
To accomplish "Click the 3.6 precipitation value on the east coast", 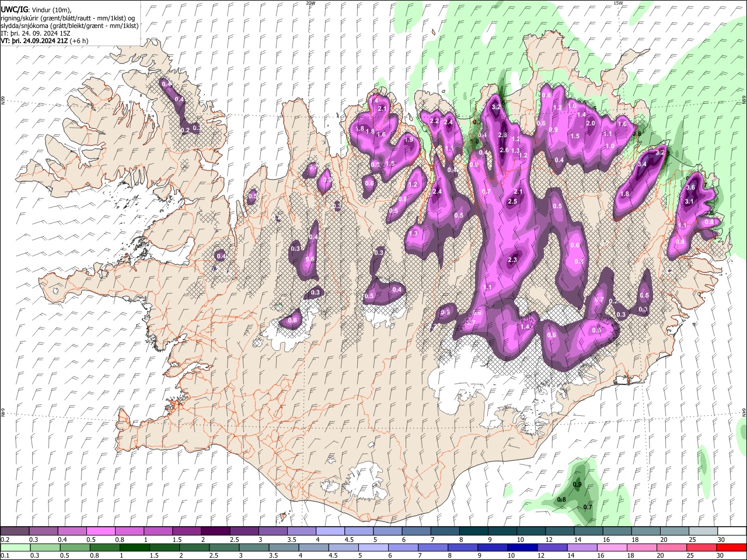I will [x=690, y=188].
